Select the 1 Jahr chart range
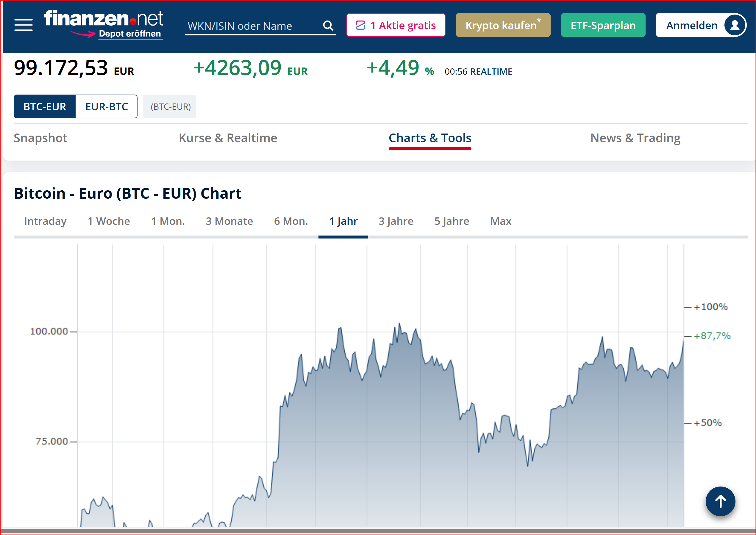Image resolution: width=756 pixels, height=535 pixels. click(343, 221)
